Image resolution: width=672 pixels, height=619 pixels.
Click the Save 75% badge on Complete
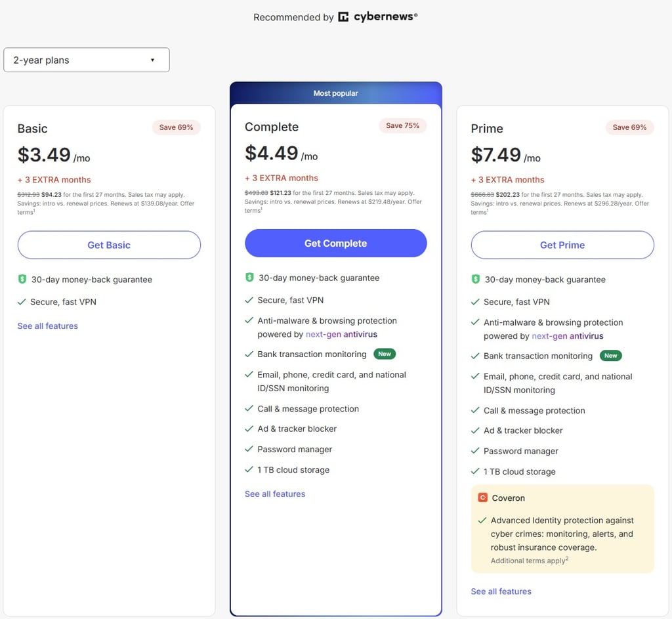(x=402, y=125)
